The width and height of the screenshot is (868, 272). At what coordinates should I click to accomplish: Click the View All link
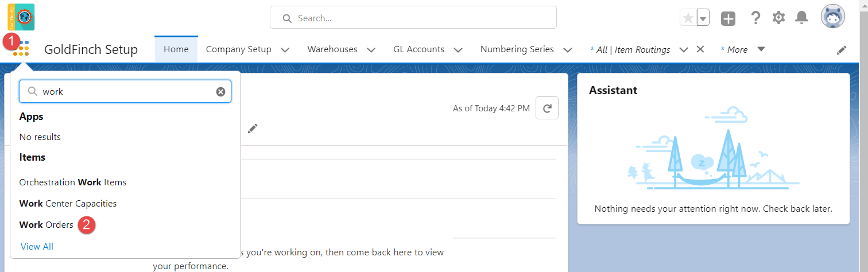(x=37, y=247)
